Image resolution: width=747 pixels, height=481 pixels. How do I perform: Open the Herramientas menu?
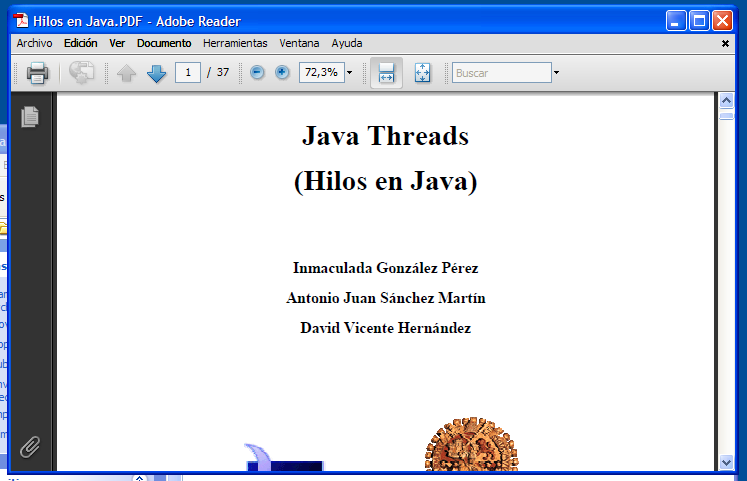(x=235, y=43)
